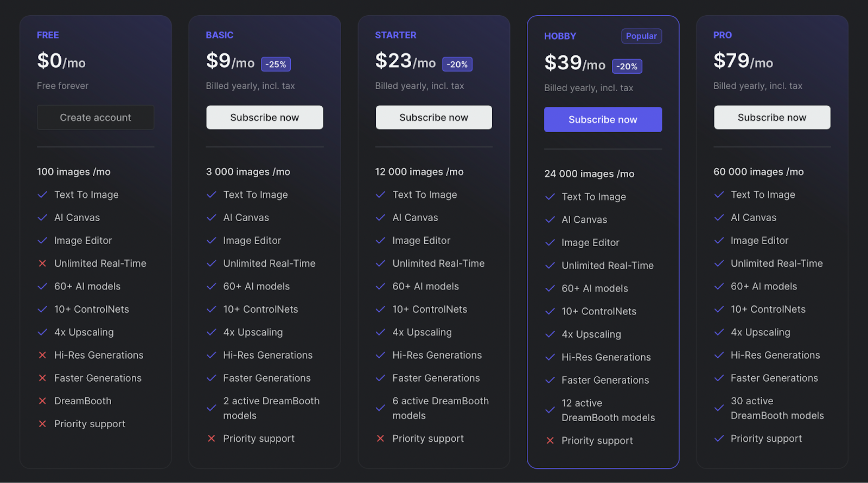
Task: Click red X beside Faster Generations in Free
Action: click(x=42, y=378)
